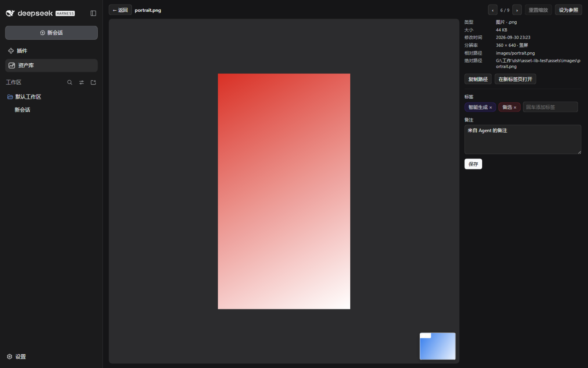Save the note with 保存 button
The width and height of the screenshot is (588, 368).
click(x=473, y=164)
